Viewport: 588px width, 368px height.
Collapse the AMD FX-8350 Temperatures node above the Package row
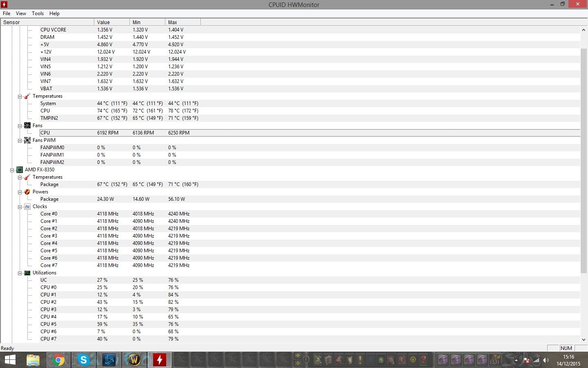tap(20, 177)
